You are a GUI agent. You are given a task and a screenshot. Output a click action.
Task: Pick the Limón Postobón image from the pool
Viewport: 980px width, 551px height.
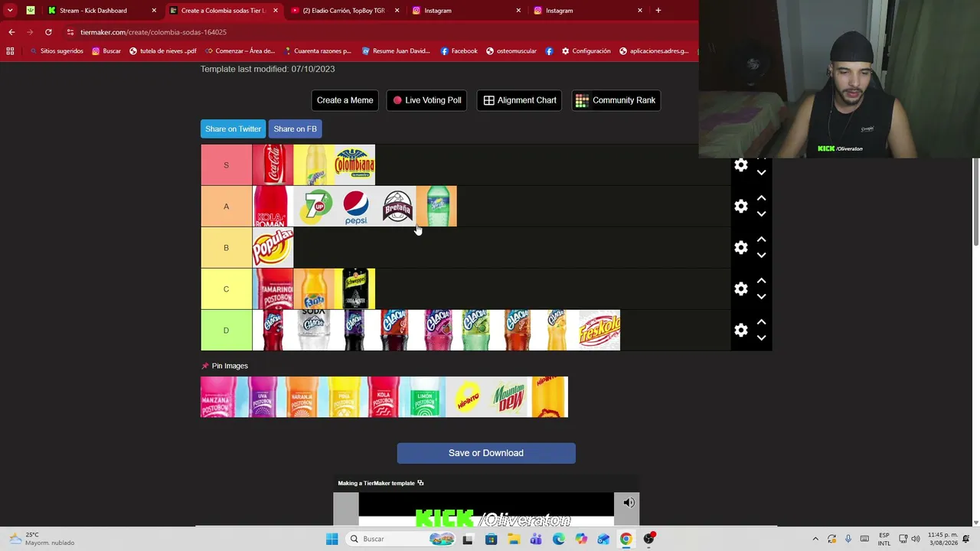(x=425, y=397)
